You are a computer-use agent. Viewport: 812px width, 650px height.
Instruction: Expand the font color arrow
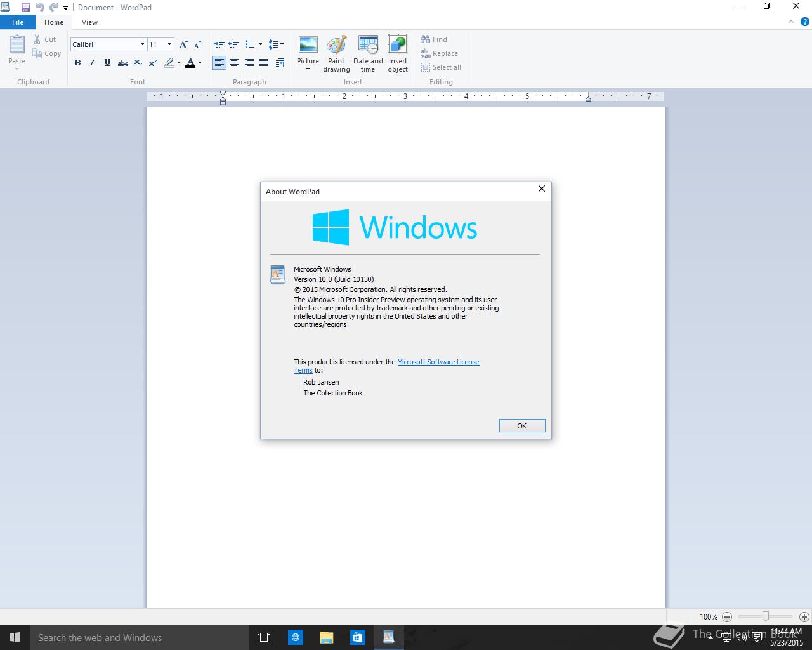200,63
